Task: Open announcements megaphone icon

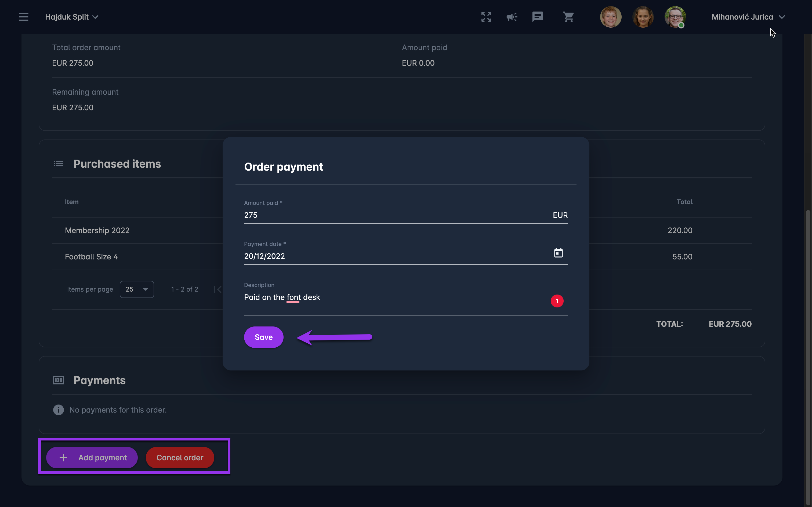Action: (512, 17)
